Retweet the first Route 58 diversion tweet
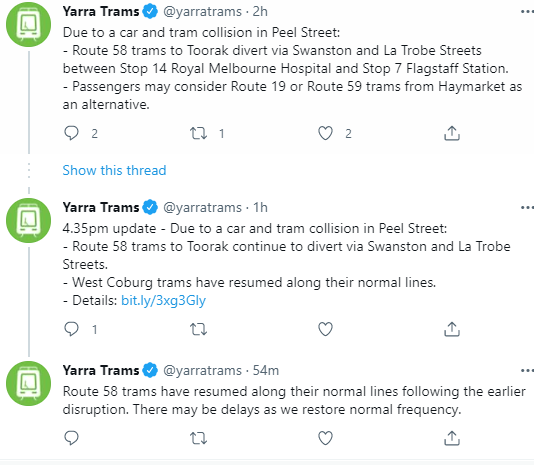 [198, 133]
